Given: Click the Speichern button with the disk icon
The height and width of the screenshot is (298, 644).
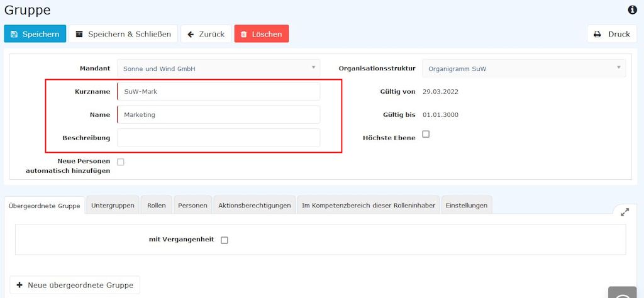Looking at the screenshot, I should tap(35, 34).
